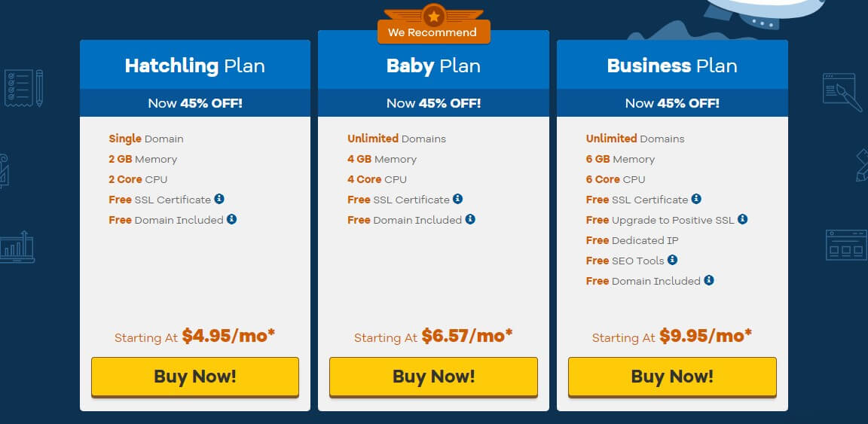Click info icon beside Hatchling Free Domain Included
This screenshot has width=868, height=424.
coord(231,219)
